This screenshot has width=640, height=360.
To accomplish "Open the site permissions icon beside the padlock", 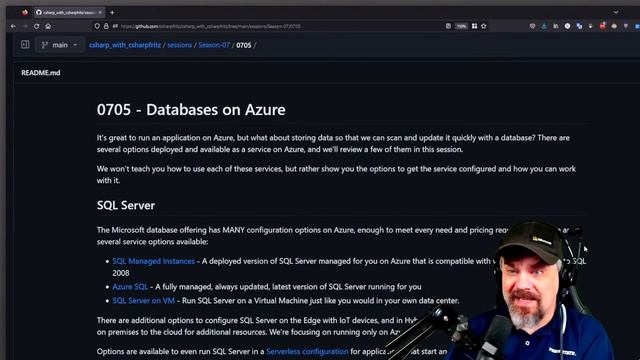I will [115, 26].
